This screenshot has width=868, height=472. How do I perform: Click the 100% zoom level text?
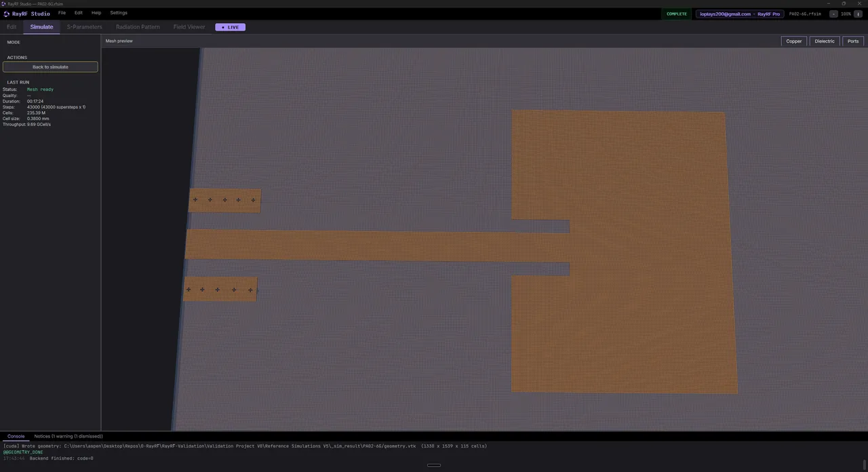pos(846,14)
